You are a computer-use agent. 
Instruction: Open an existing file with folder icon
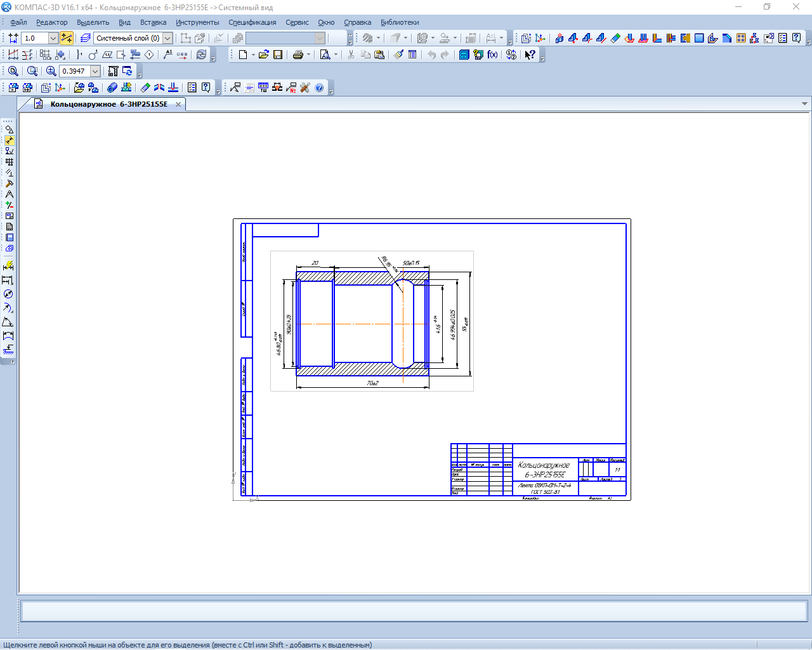[x=263, y=55]
